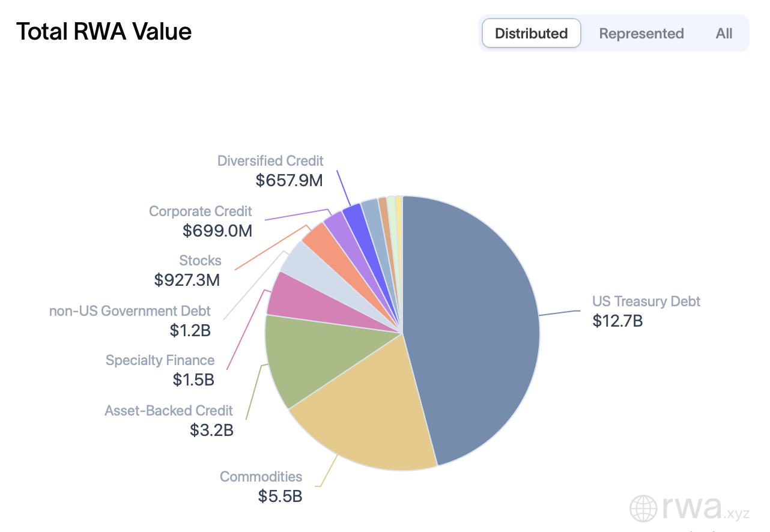Select the Distributed toggle option
The width and height of the screenshot is (770, 532).
pyautogui.click(x=531, y=34)
